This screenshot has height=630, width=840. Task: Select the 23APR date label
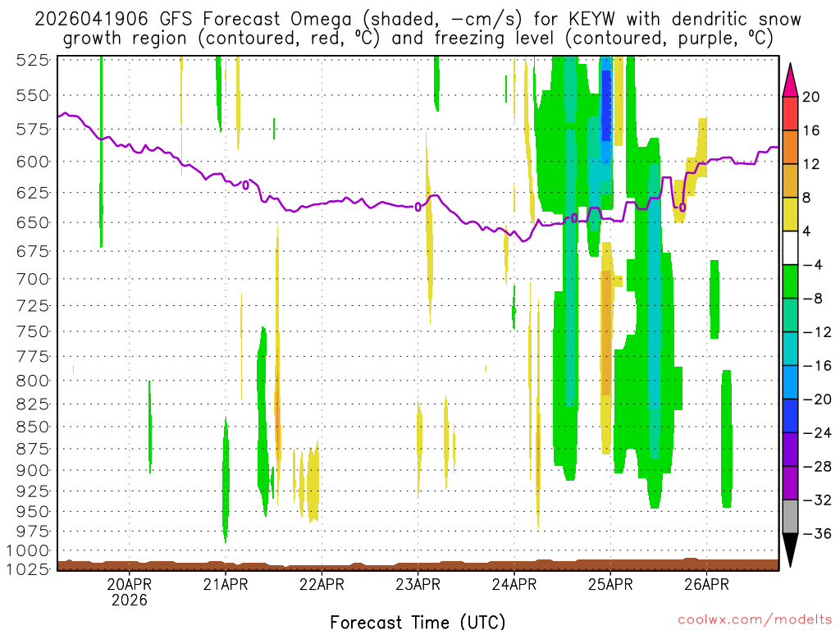418,584
